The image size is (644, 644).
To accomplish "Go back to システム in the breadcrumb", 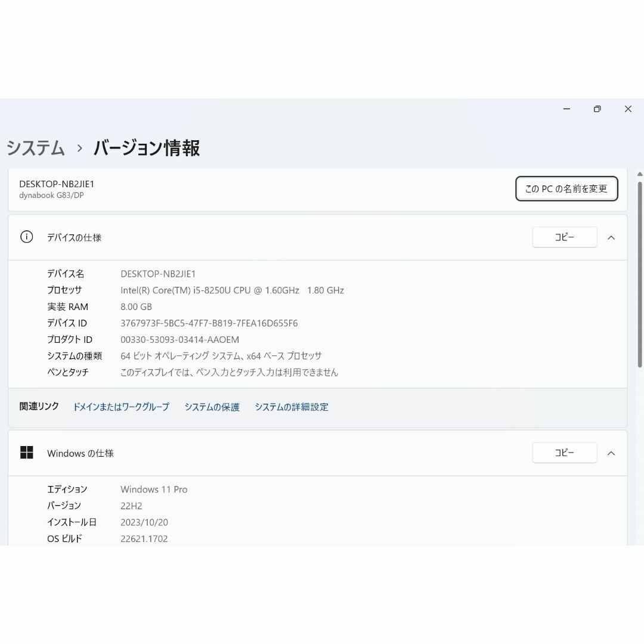I will 36,147.
